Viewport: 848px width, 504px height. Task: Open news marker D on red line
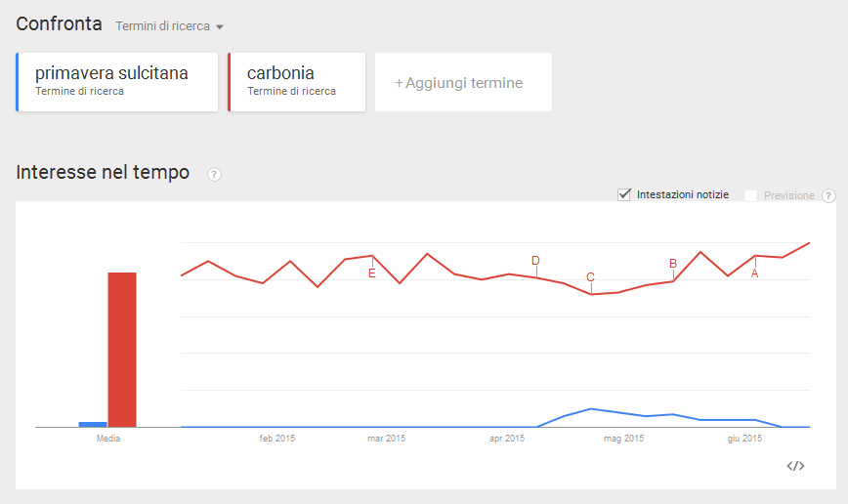535,260
